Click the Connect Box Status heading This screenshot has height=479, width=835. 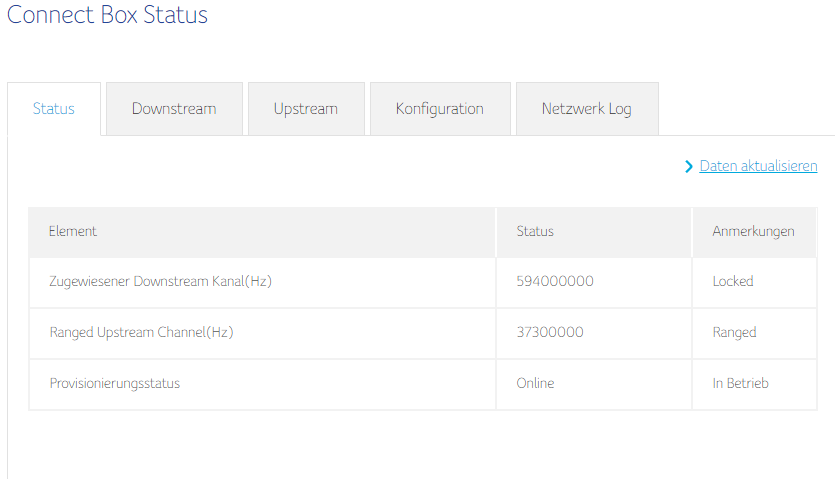[x=107, y=15]
